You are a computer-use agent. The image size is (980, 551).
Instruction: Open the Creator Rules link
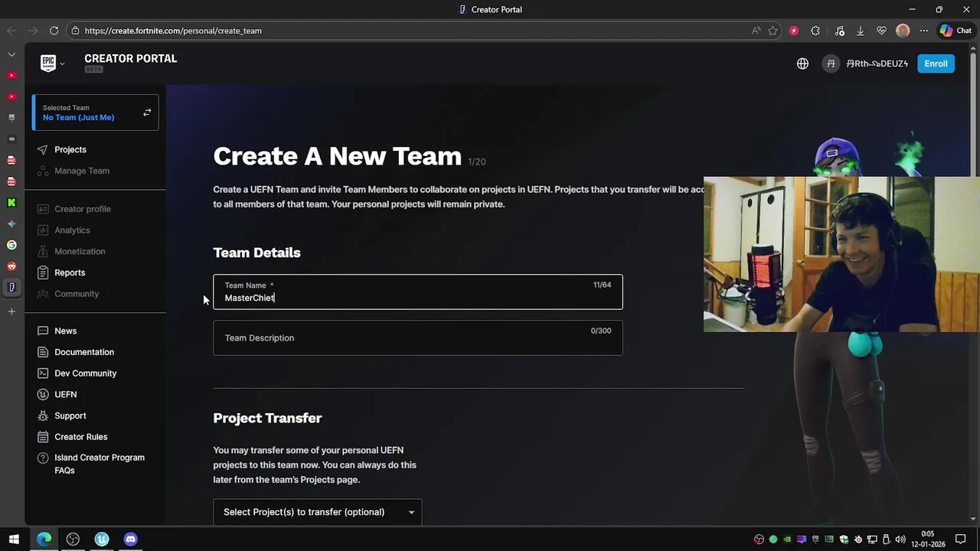[81, 437]
